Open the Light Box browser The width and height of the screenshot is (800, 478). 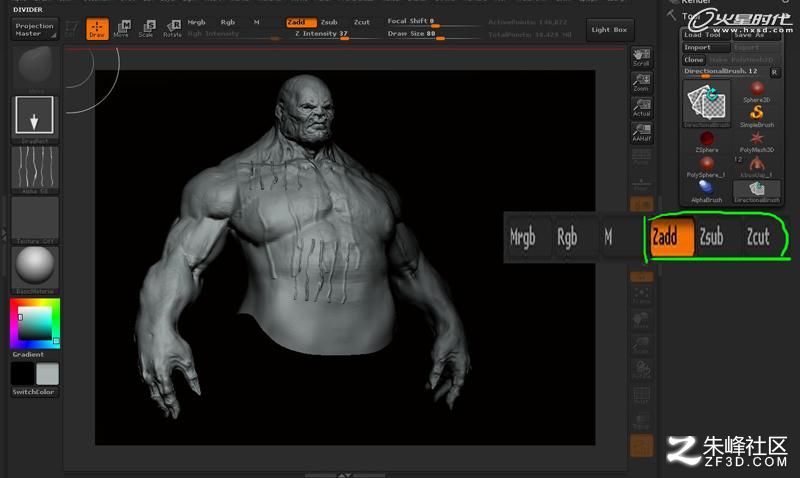tap(610, 30)
